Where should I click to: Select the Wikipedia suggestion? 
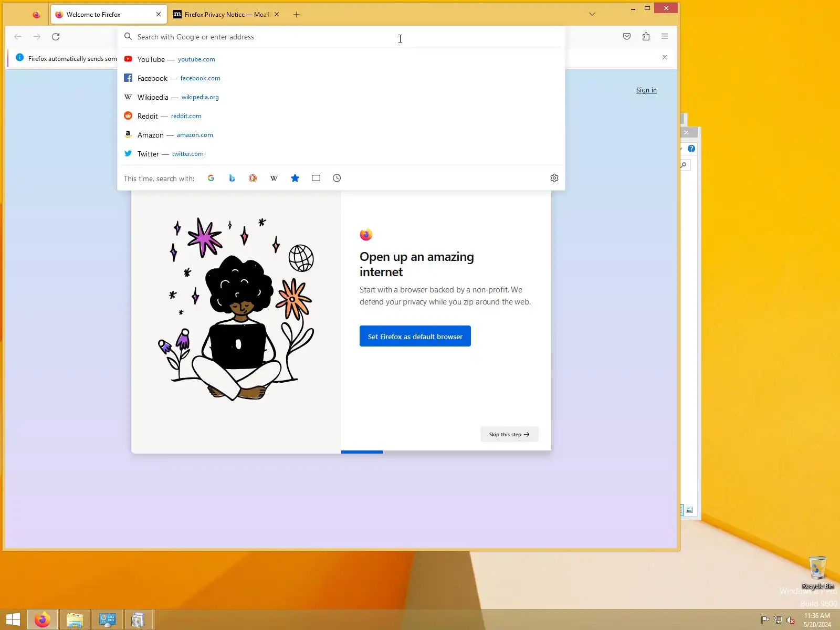pos(341,97)
